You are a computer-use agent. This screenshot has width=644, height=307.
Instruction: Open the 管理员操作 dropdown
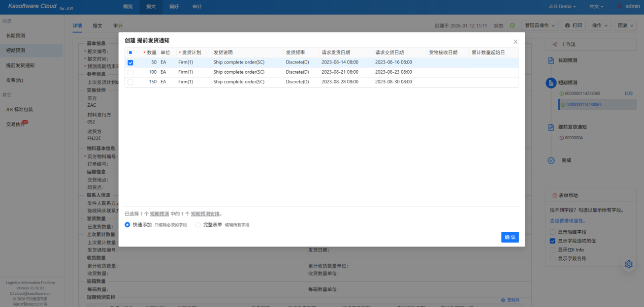tap(539, 25)
